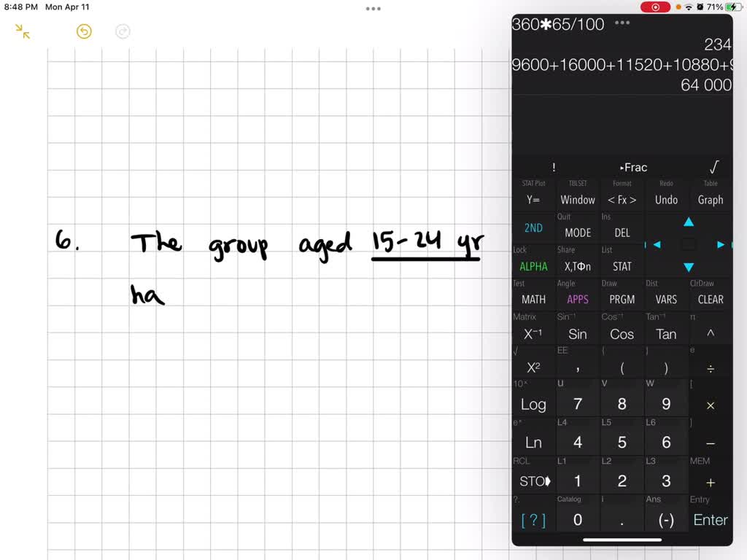Collapse the canvas with the top-left arrows icon
The width and height of the screenshot is (747, 560).
tap(20, 32)
